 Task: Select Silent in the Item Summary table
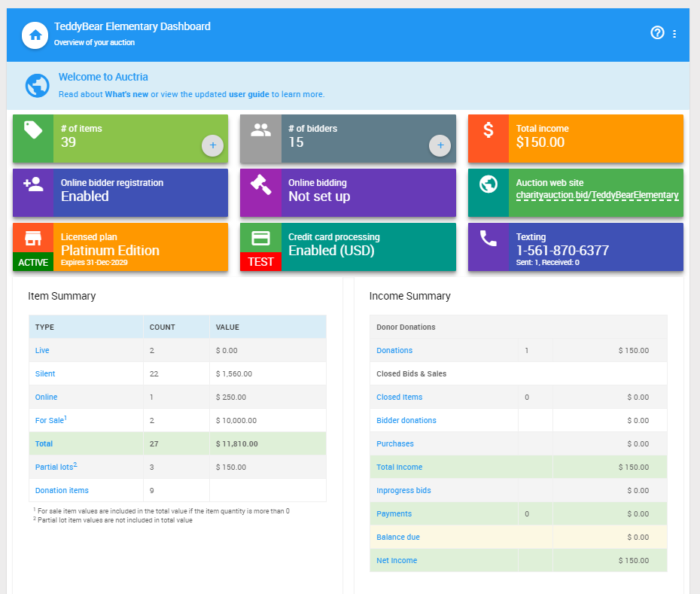pyautogui.click(x=45, y=374)
